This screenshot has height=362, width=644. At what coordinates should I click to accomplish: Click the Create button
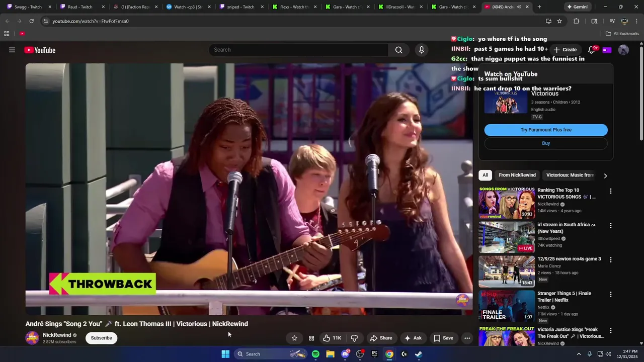565,50
